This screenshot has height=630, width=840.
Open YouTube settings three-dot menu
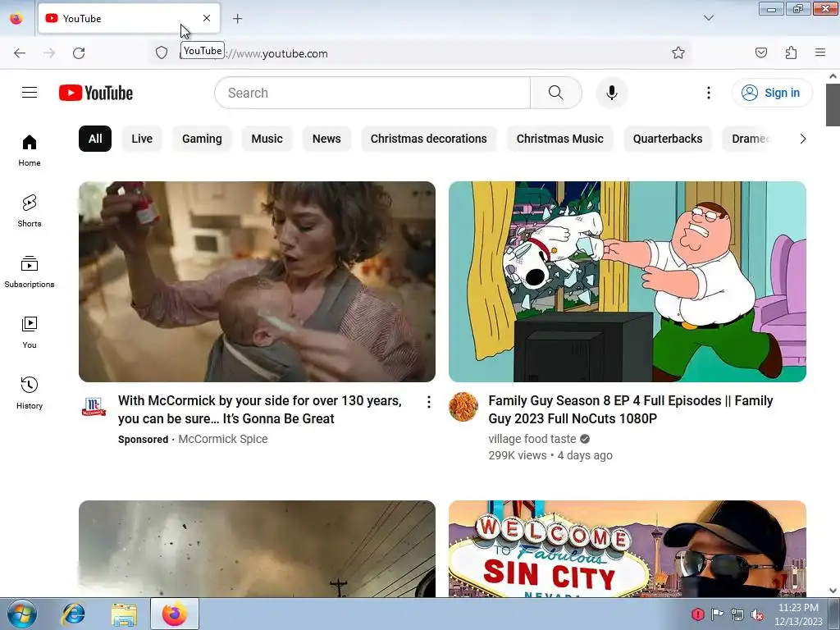(708, 93)
